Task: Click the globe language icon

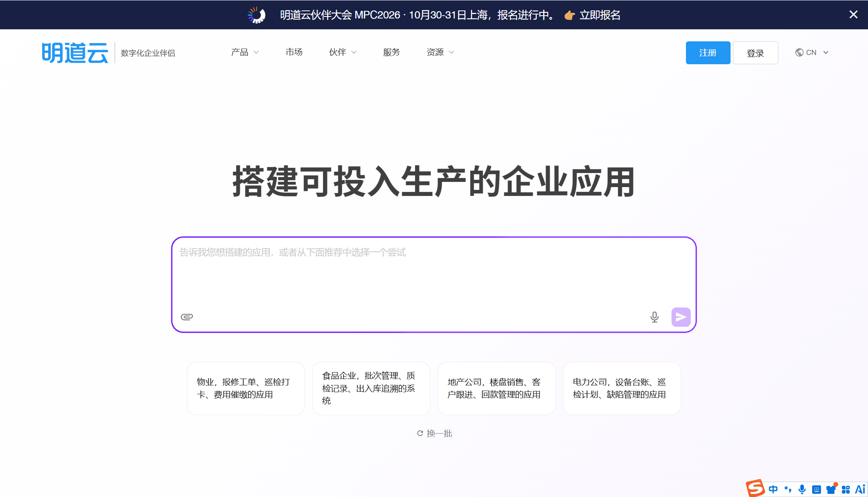Action: coord(799,53)
